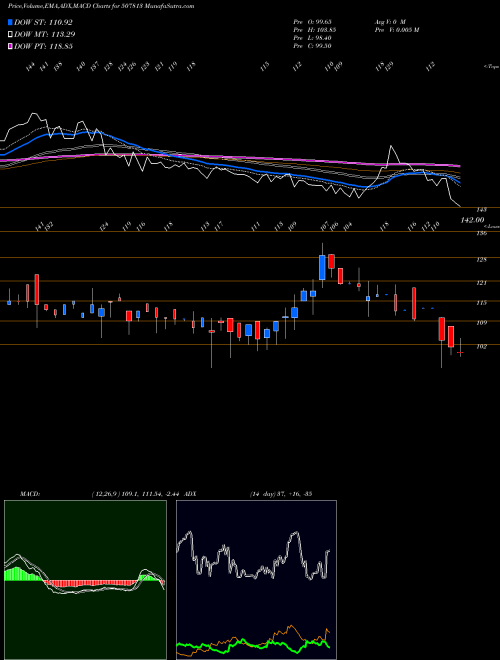Select the 'DOW MT: 113.29' legend label
Viewport: 500px width, 660px height.
pos(45,34)
